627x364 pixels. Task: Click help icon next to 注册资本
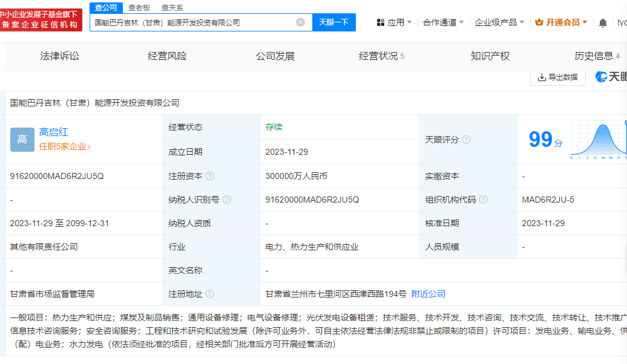(209, 176)
